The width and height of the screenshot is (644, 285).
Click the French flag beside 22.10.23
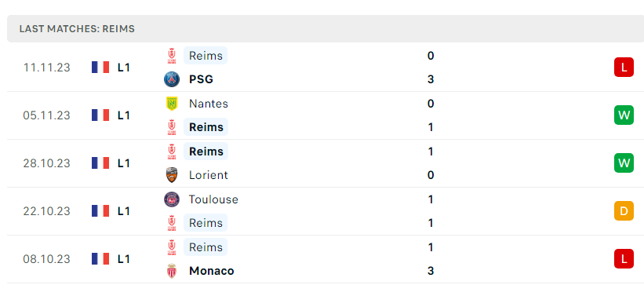[x=100, y=211]
